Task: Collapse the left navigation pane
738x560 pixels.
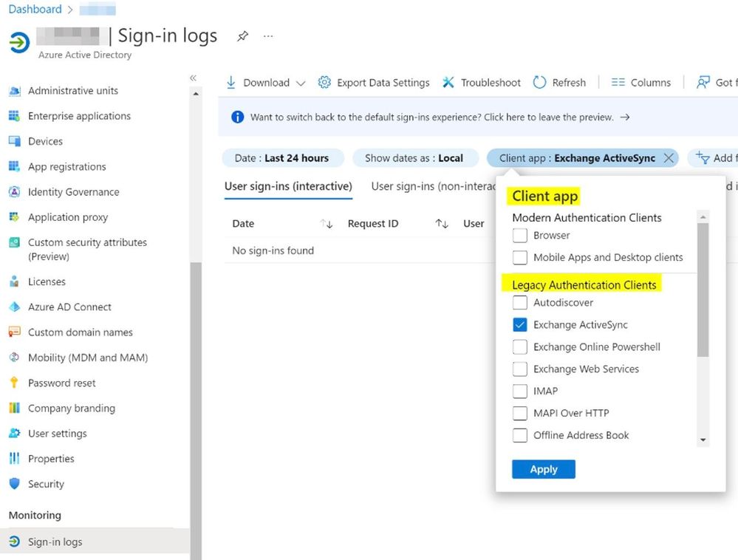Action: [x=193, y=78]
